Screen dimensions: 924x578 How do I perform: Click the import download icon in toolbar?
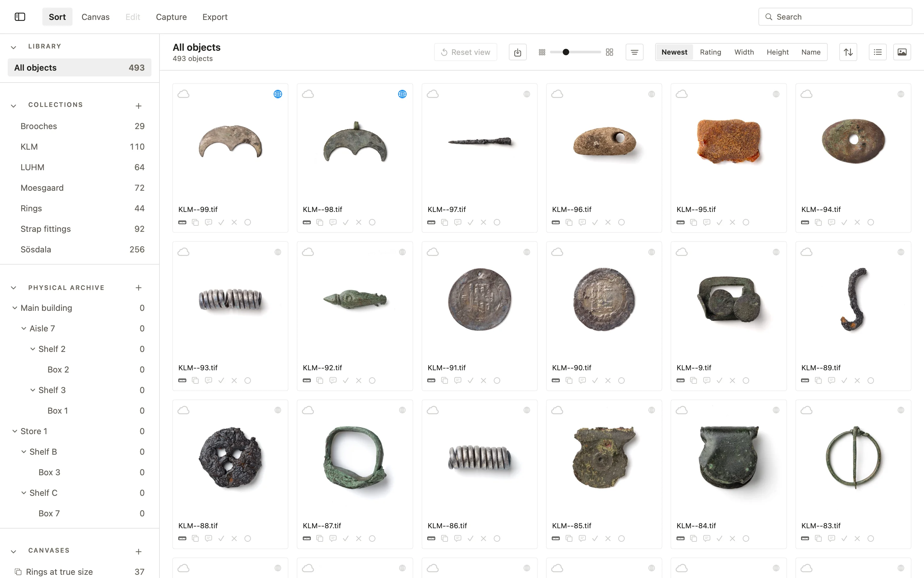(x=518, y=52)
